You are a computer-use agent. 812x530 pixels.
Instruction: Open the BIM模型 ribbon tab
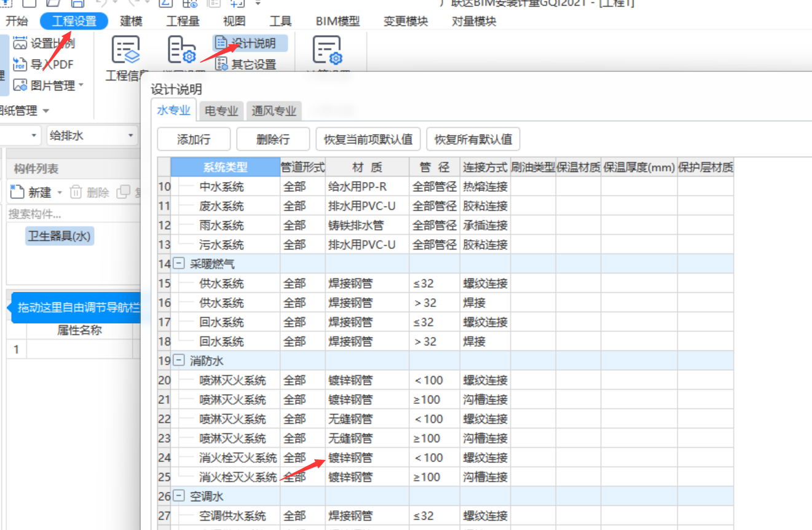pyautogui.click(x=338, y=21)
